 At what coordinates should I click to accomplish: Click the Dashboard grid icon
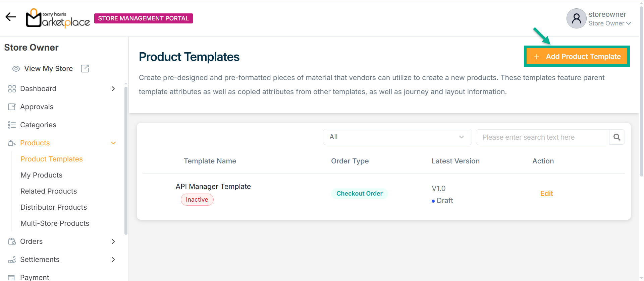pos(12,89)
